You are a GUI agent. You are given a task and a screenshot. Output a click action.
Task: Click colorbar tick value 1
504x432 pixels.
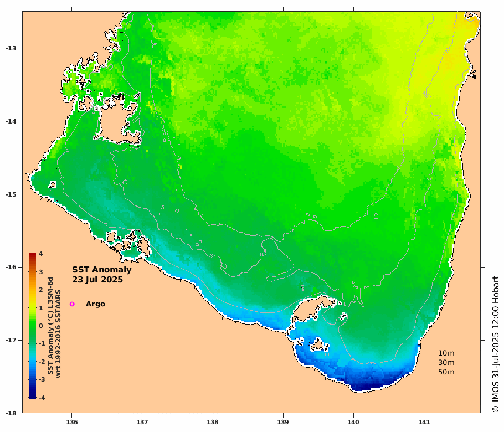point(41,307)
